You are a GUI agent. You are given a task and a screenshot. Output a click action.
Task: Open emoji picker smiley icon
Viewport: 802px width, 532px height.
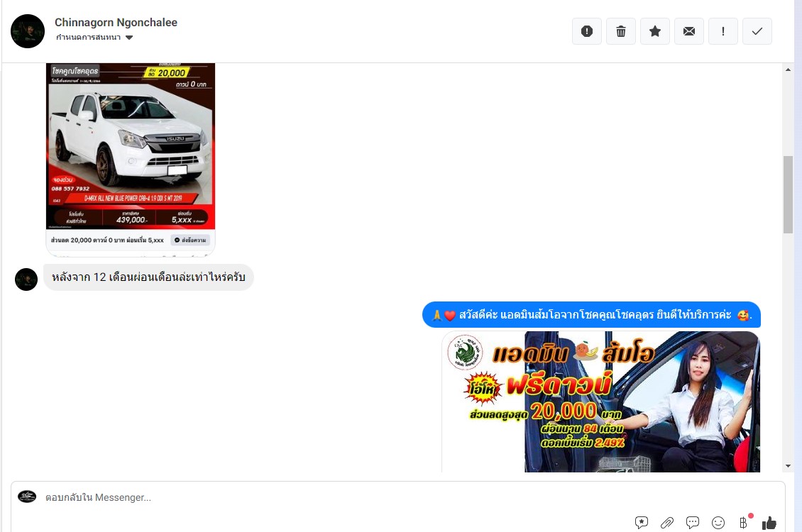(x=718, y=522)
